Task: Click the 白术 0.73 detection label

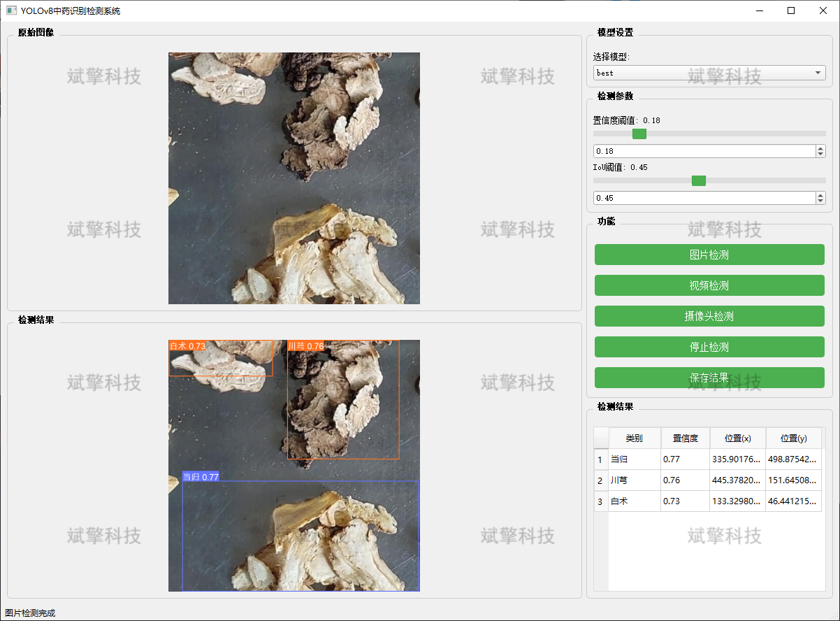Action: [187, 345]
